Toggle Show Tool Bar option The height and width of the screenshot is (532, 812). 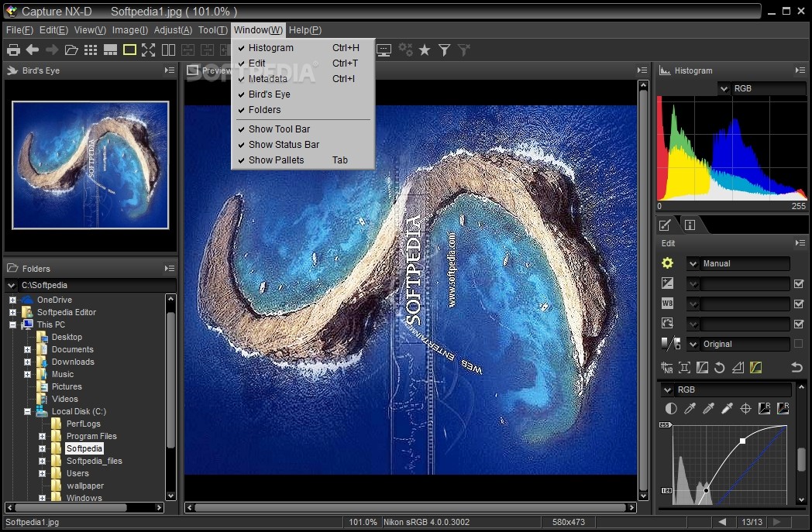coord(303,129)
